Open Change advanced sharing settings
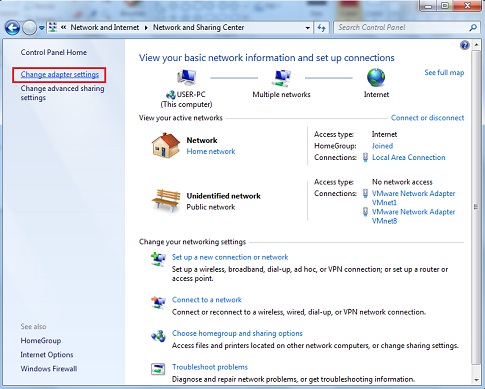485x389 pixels. (62, 93)
